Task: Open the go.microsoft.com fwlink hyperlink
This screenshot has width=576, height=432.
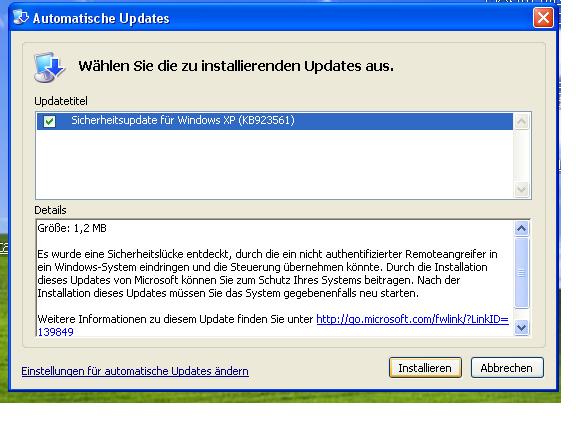Action: [412, 319]
